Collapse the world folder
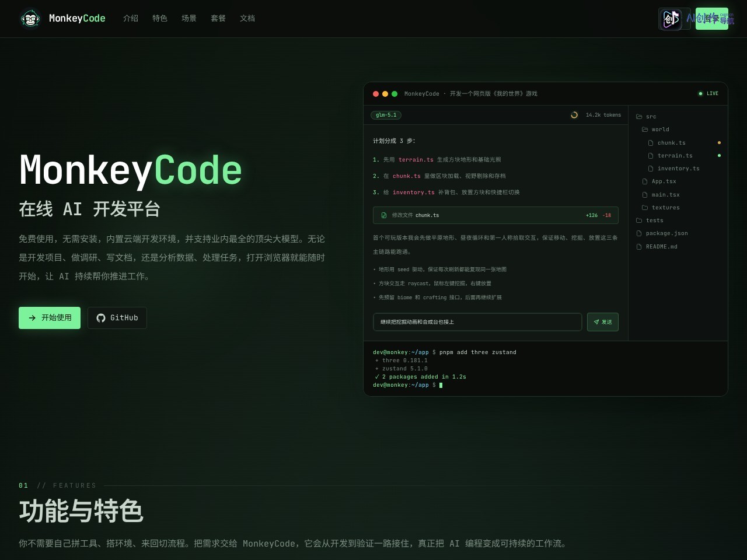Screen dimensions: 747x560 coord(655,129)
